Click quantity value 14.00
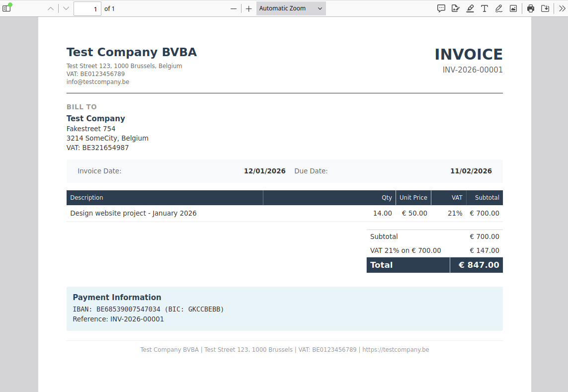This screenshot has height=392, width=568. pos(383,214)
